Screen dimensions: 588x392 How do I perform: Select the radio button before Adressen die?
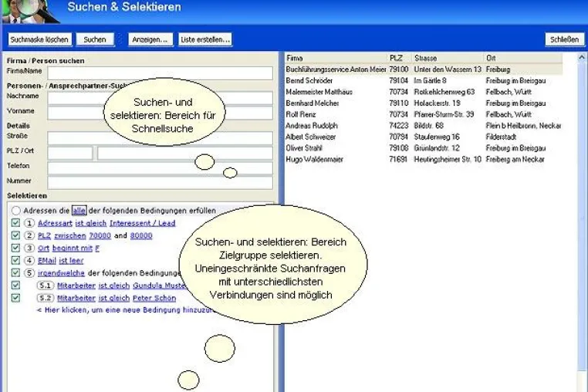[x=15, y=211]
